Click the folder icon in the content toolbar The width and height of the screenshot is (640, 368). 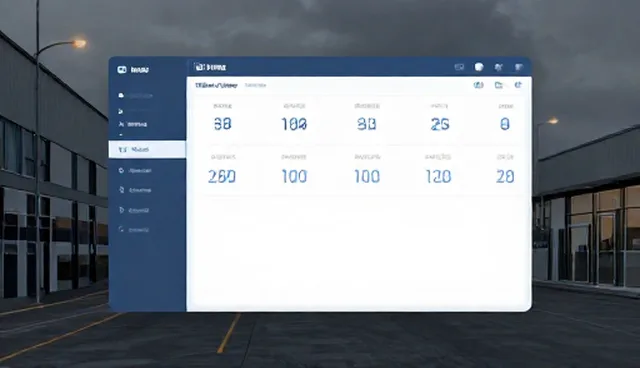click(x=498, y=85)
